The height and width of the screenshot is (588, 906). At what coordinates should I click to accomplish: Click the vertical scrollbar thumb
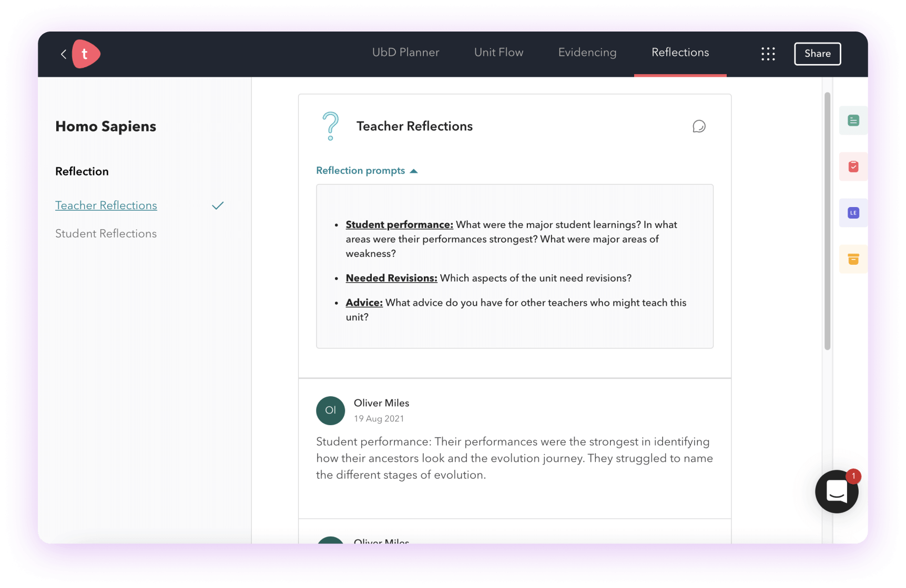827,221
